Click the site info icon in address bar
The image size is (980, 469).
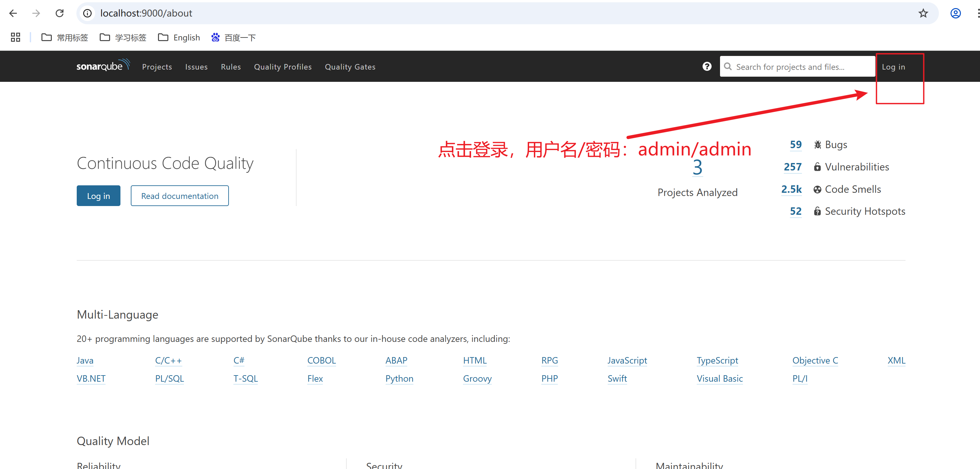[x=87, y=13]
